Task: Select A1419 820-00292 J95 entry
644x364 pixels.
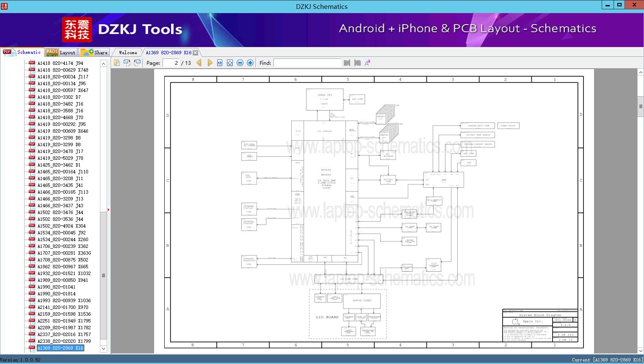Action: coord(61,124)
